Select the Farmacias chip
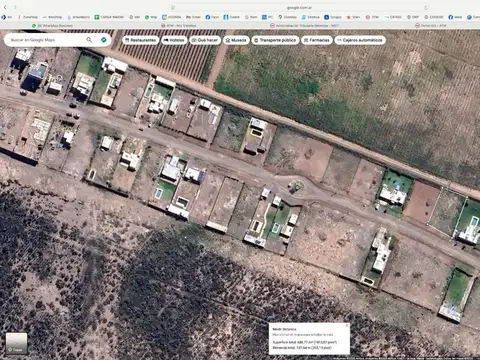Image resolution: width=480 pixels, height=360 pixels. (317, 40)
